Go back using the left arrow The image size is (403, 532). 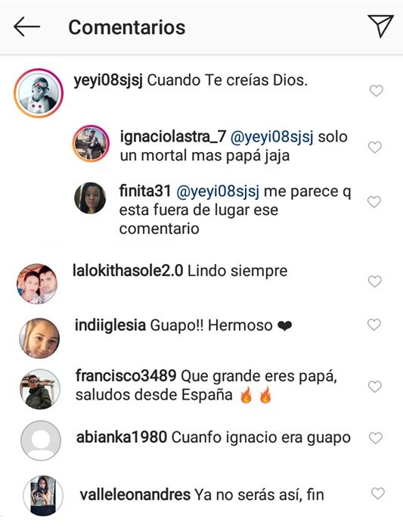pos(26,26)
